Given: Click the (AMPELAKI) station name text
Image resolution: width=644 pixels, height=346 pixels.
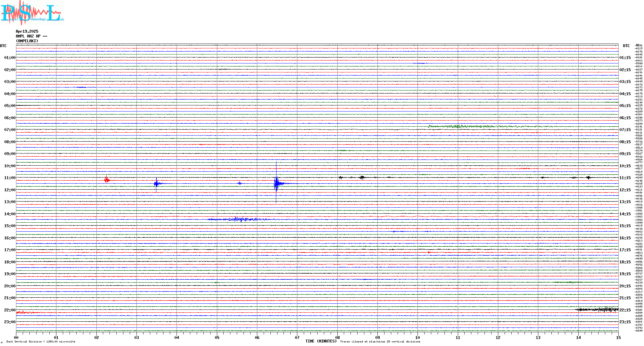Looking at the screenshot, I should pos(27,41).
